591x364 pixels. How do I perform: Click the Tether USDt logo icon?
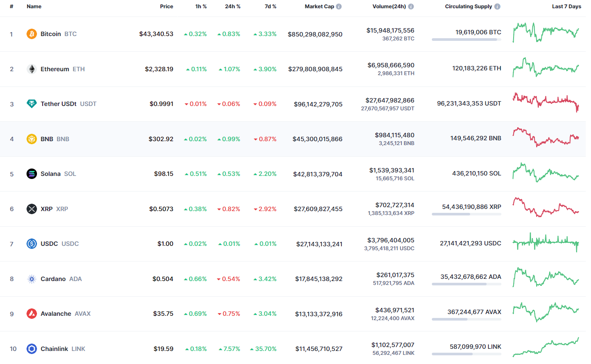coord(32,104)
